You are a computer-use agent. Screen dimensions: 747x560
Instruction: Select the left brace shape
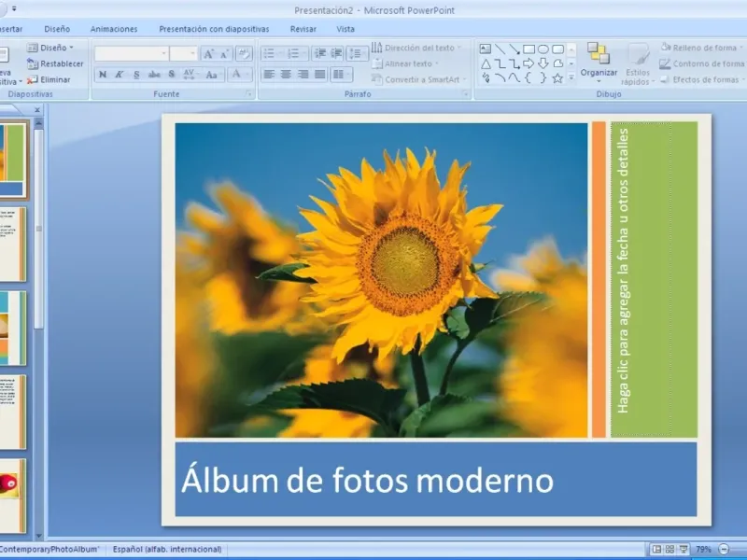coord(529,78)
